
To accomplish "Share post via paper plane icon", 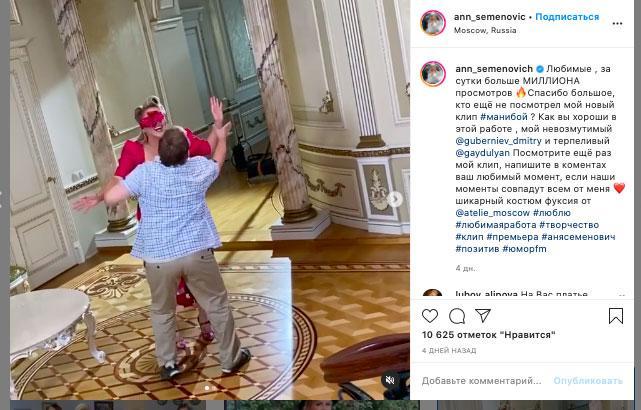I will (x=483, y=316).
